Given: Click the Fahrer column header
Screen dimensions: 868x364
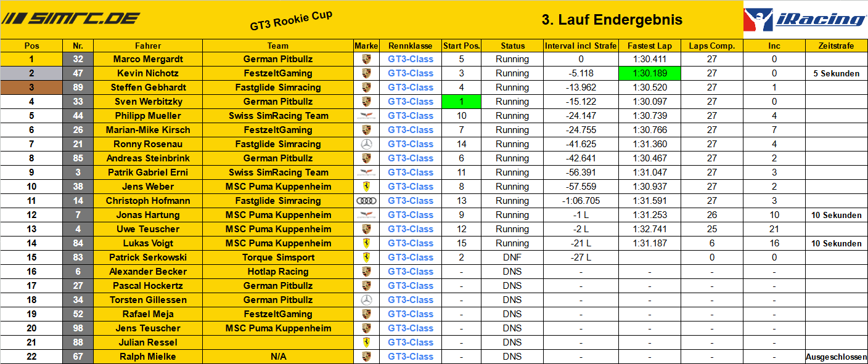Looking at the screenshot, I should tap(148, 46).
